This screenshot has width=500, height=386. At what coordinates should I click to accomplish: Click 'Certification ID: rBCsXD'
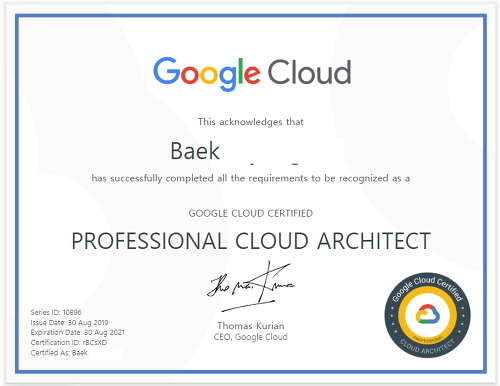click(69, 342)
